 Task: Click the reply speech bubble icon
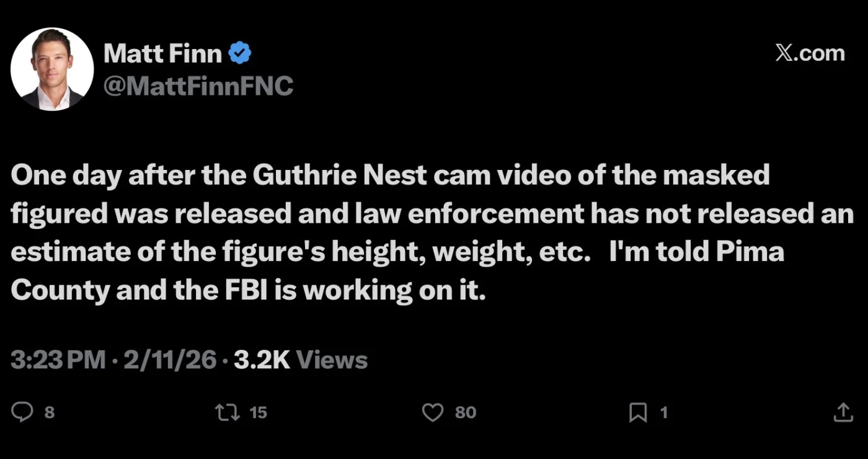click(x=22, y=412)
